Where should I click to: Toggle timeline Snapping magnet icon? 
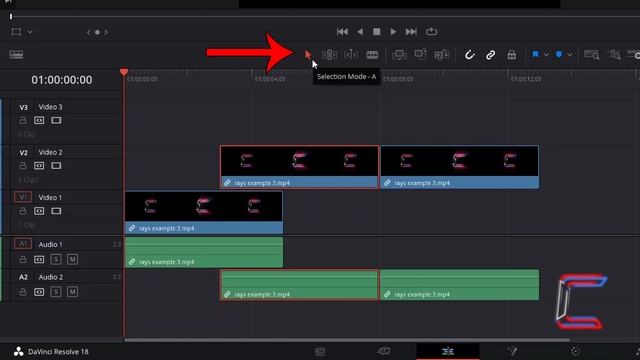[x=470, y=55]
